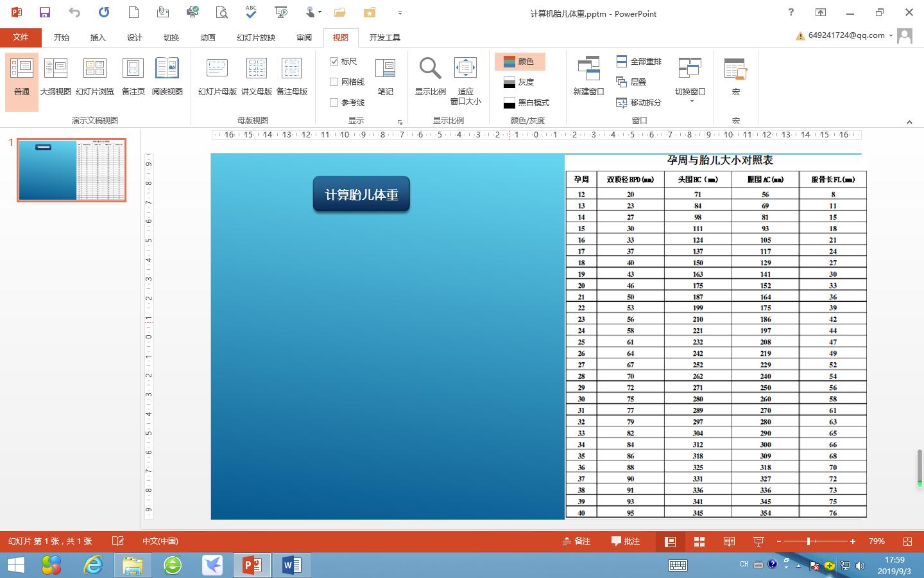Switch to 幻灯片浏览 (Slide Sorter) view
Viewport: 924px width, 578px height.
click(94, 76)
